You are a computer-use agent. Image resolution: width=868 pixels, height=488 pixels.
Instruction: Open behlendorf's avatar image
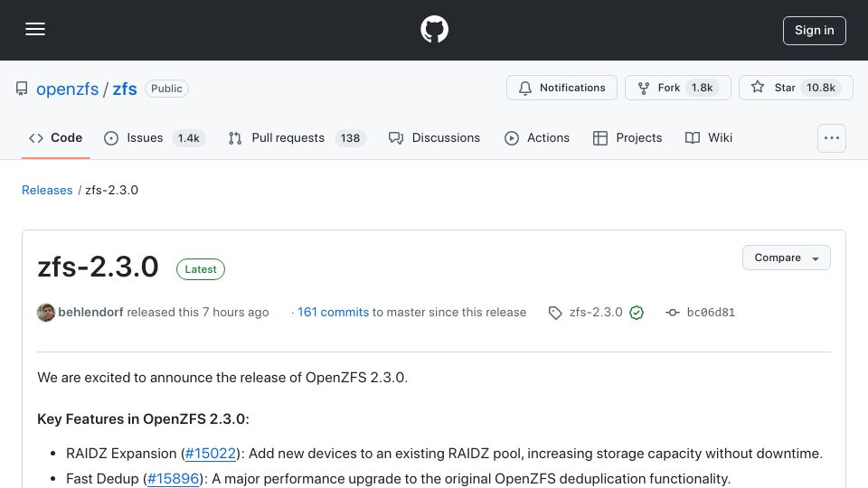tap(46, 313)
